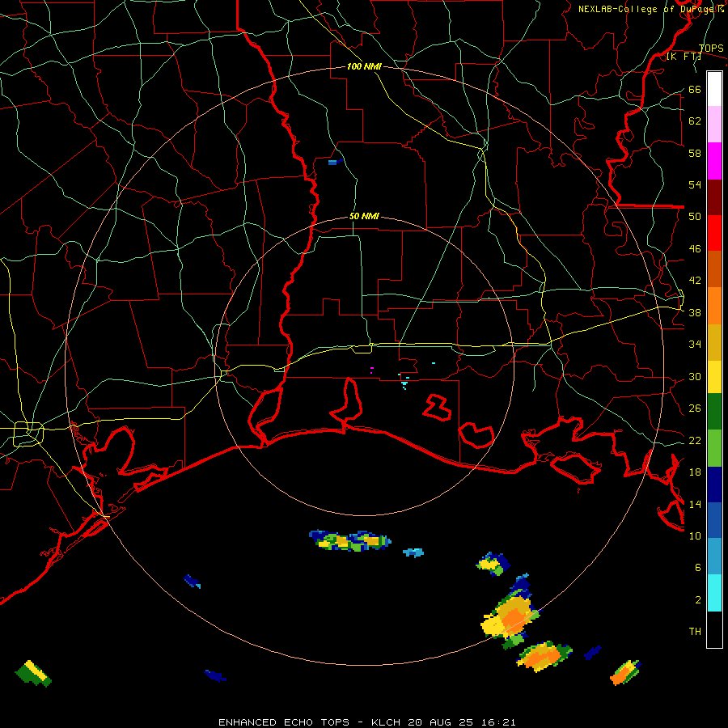728x728 pixels.
Task: Select the dark green legend swatch beside 26
Action: tap(714, 412)
